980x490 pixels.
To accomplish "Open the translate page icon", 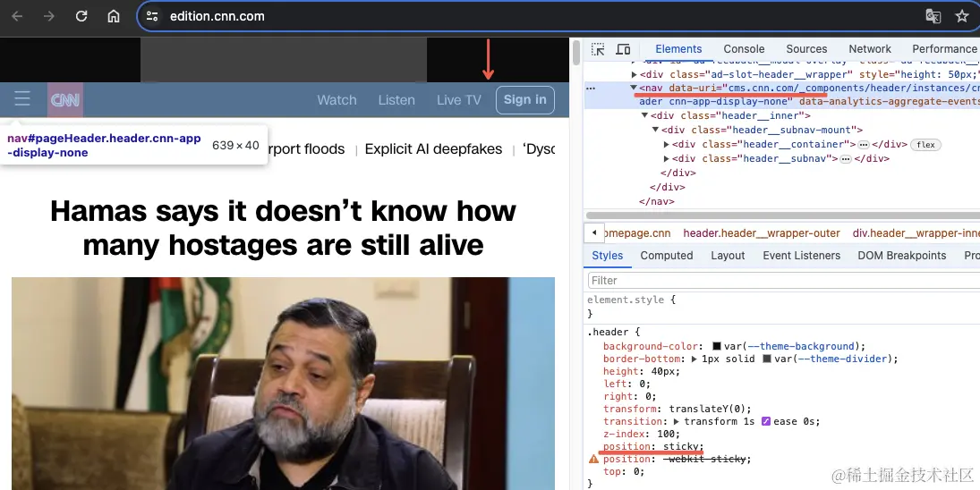I will (x=933, y=16).
